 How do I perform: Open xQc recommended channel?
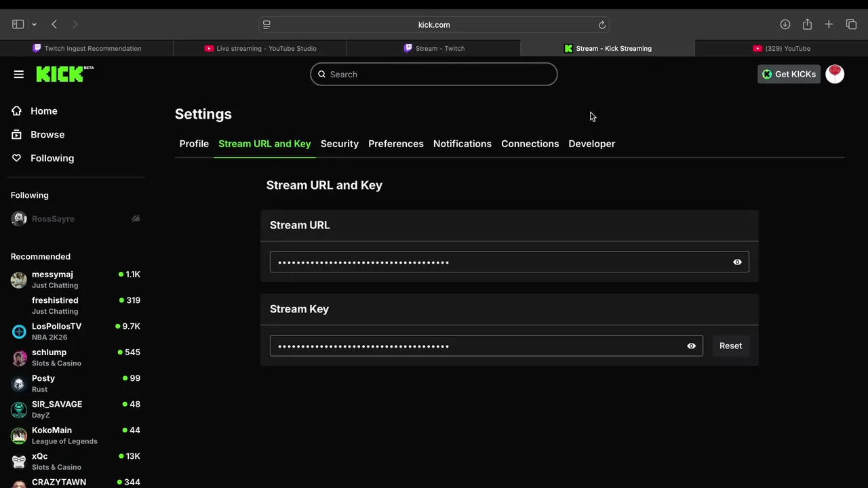point(76,461)
